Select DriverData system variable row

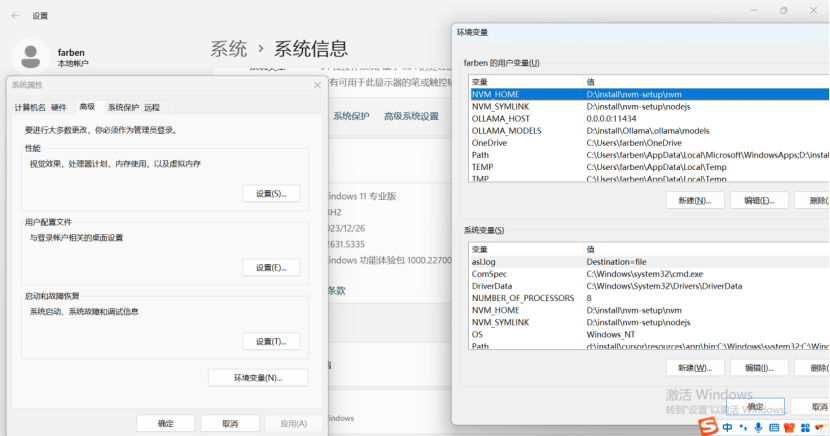click(649, 286)
